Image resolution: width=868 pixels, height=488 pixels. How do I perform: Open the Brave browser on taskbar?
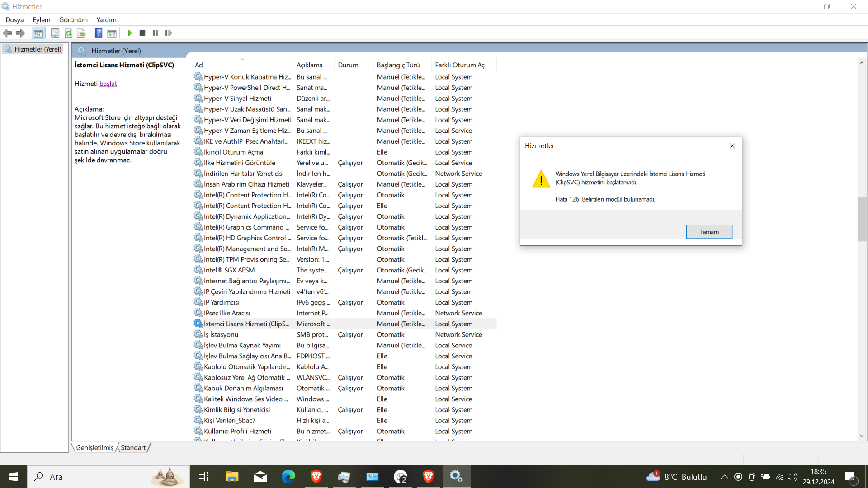pos(316,476)
